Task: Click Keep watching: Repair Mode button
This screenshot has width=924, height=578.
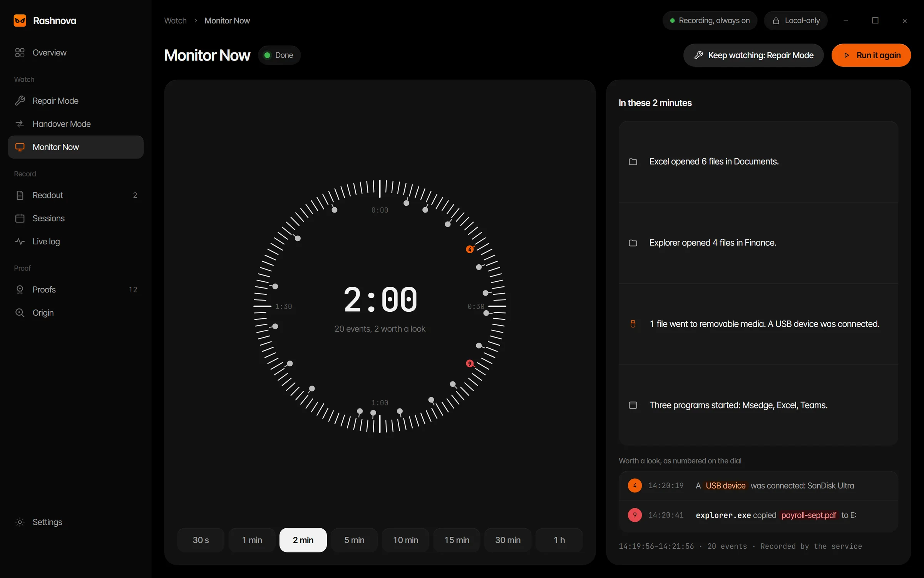Action: click(753, 55)
